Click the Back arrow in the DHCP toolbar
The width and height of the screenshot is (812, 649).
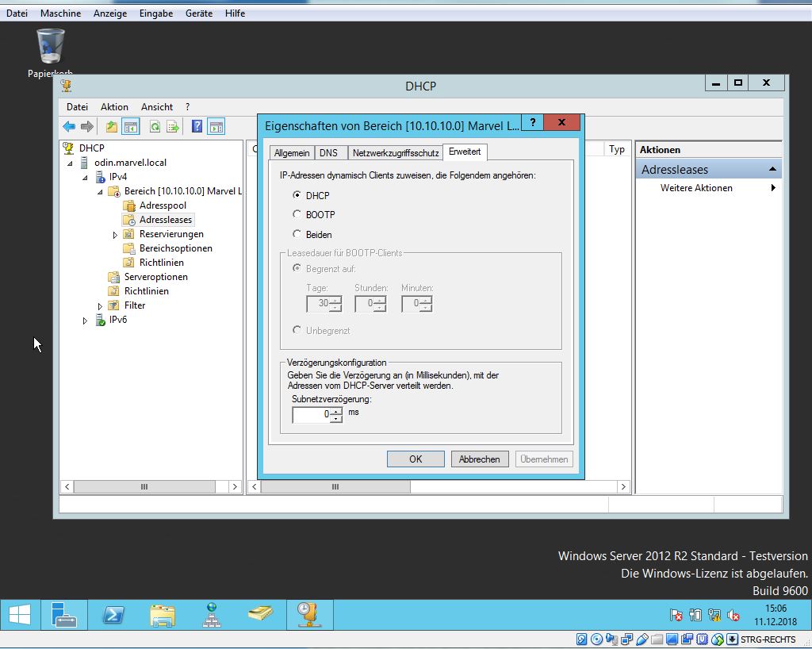pyautogui.click(x=69, y=126)
